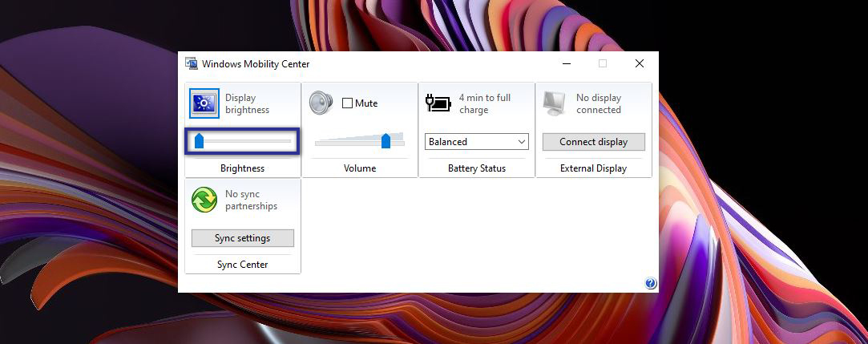Click the external display monitor icon
868x344 pixels.
click(555, 103)
